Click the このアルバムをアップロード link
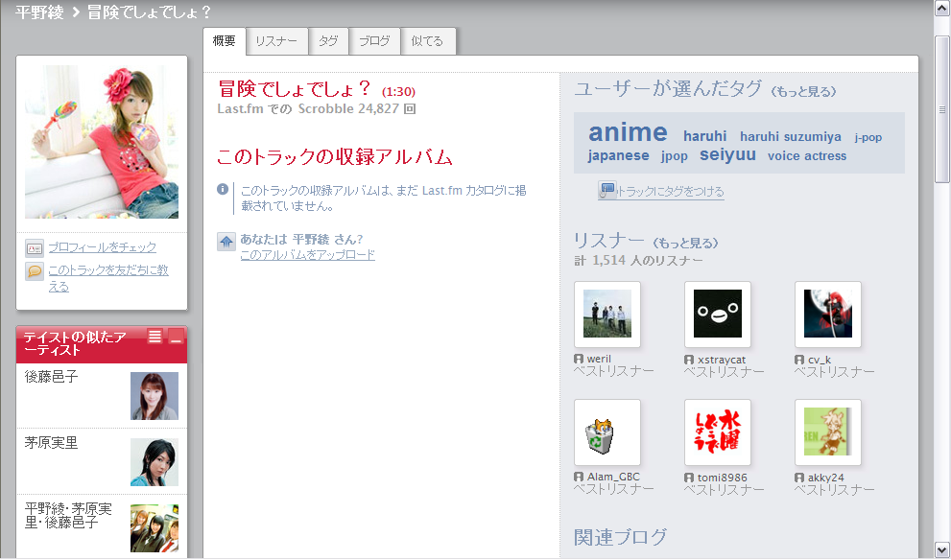 coord(307,254)
